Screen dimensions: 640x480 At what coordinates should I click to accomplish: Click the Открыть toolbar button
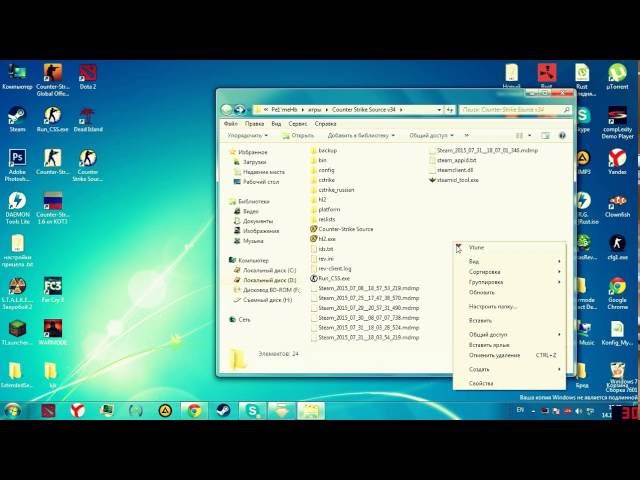pyautogui.click(x=298, y=135)
